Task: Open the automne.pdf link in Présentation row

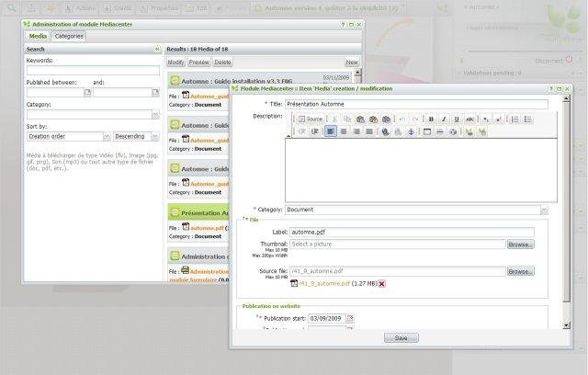Action: coord(207,228)
